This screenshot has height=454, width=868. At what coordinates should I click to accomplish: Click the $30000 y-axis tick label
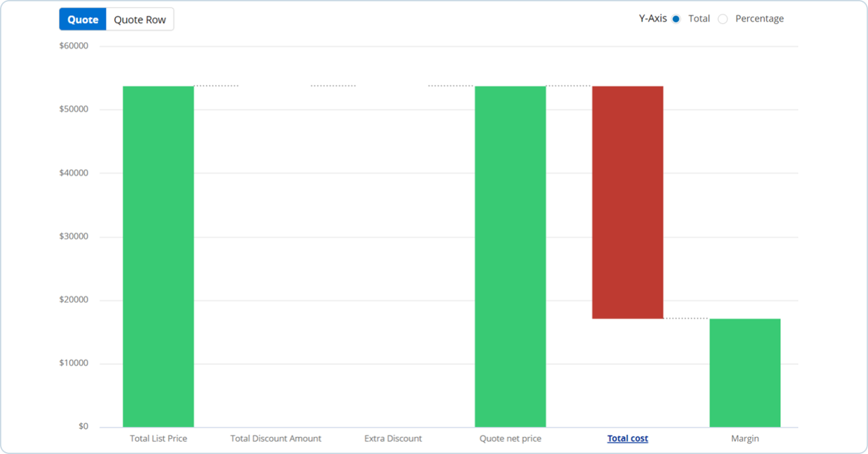[74, 237]
